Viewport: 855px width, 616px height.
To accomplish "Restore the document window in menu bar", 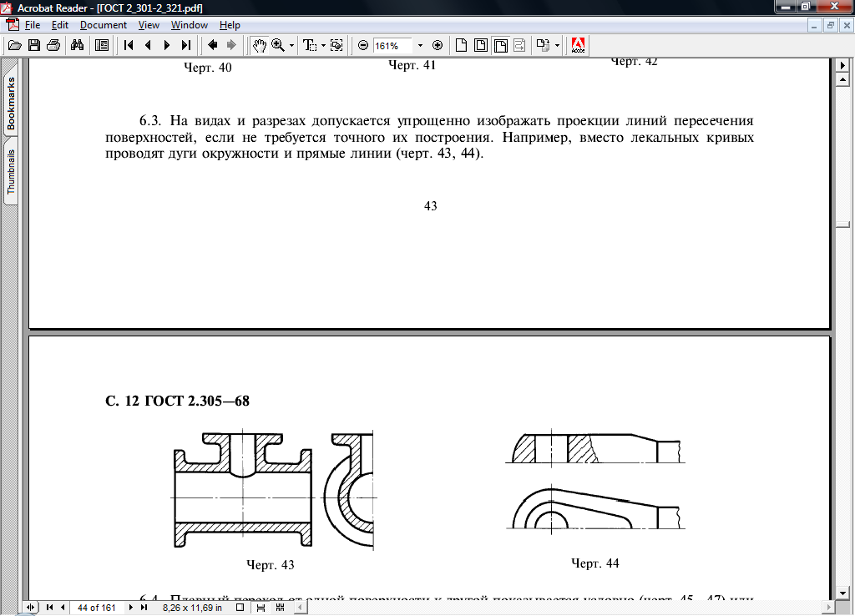I will coord(831,25).
